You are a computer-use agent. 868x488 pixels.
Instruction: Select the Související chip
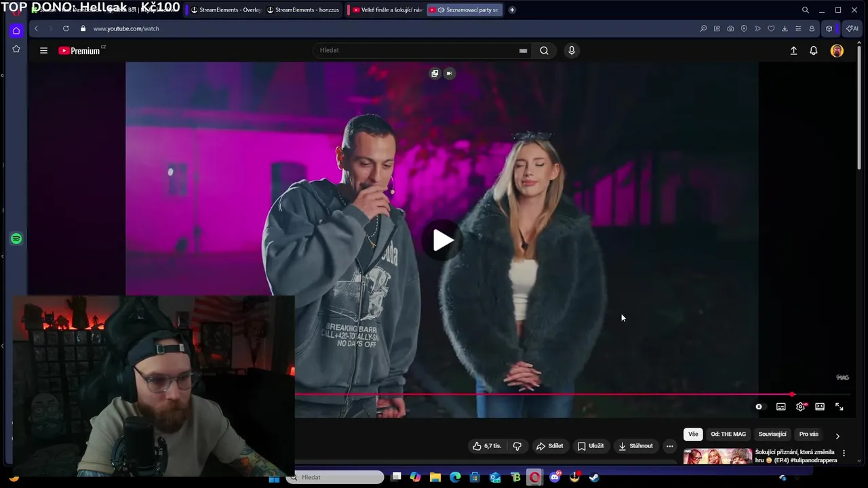(772, 434)
